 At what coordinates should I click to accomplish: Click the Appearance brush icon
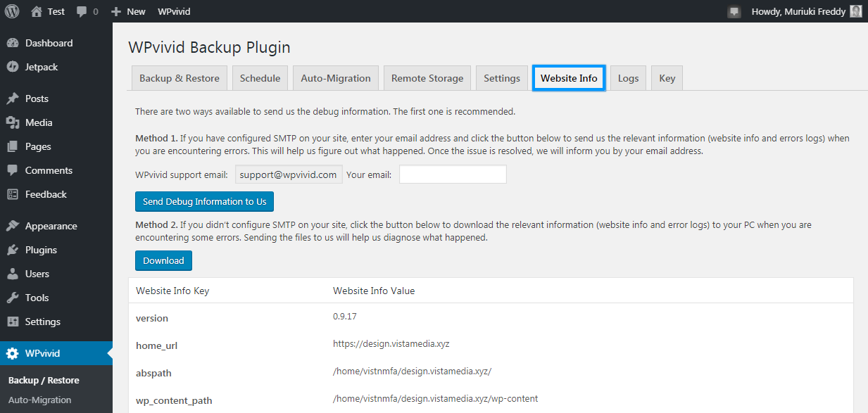(13, 226)
